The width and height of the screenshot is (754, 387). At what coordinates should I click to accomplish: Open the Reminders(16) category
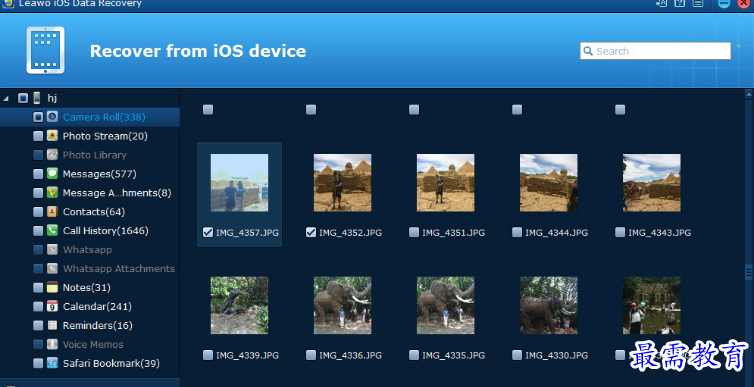[98, 325]
